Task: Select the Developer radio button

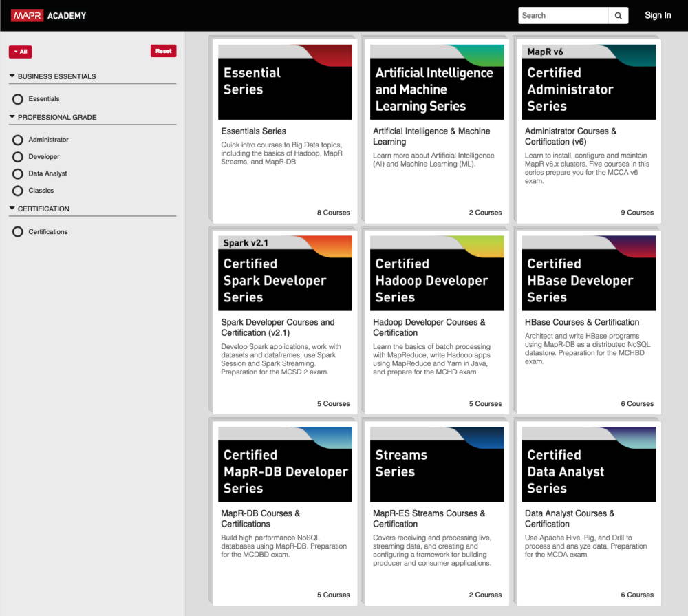Action: [x=18, y=157]
